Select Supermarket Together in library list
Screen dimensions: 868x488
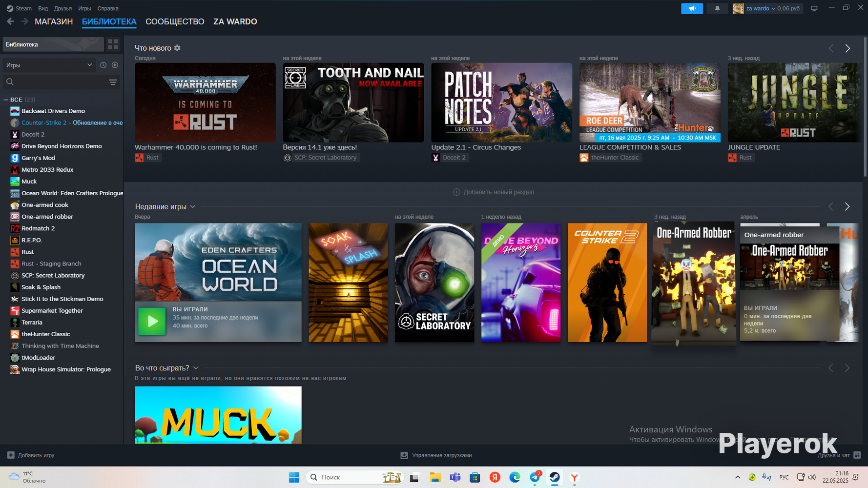pyautogui.click(x=52, y=310)
